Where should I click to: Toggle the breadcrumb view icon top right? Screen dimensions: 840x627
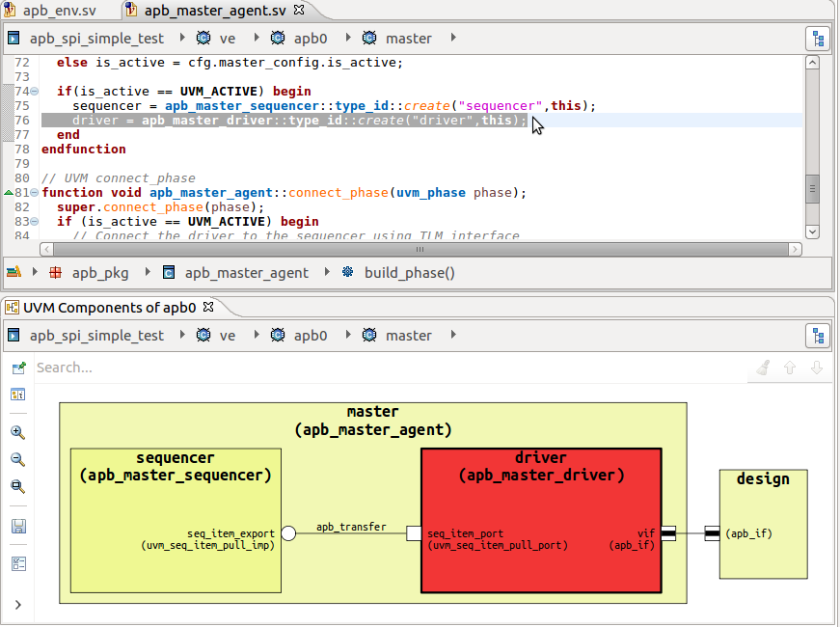point(817,38)
